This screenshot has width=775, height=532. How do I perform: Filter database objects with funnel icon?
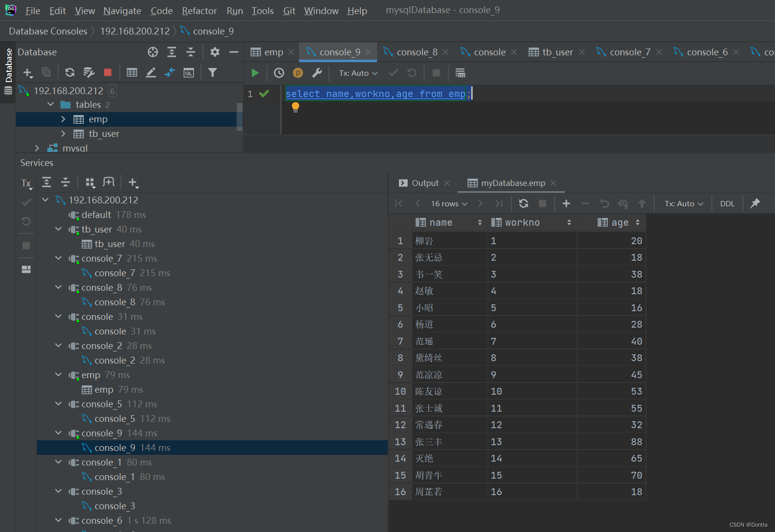click(x=213, y=72)
